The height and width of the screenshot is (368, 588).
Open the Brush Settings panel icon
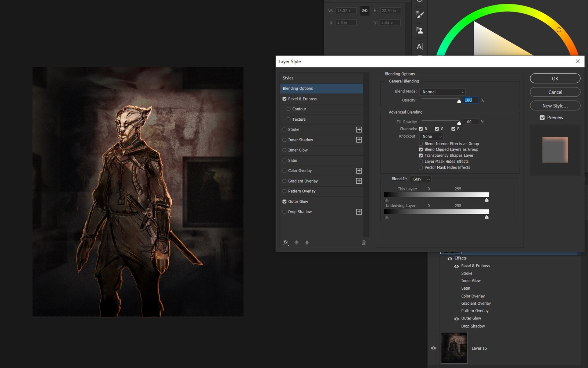tap(420, 15)
